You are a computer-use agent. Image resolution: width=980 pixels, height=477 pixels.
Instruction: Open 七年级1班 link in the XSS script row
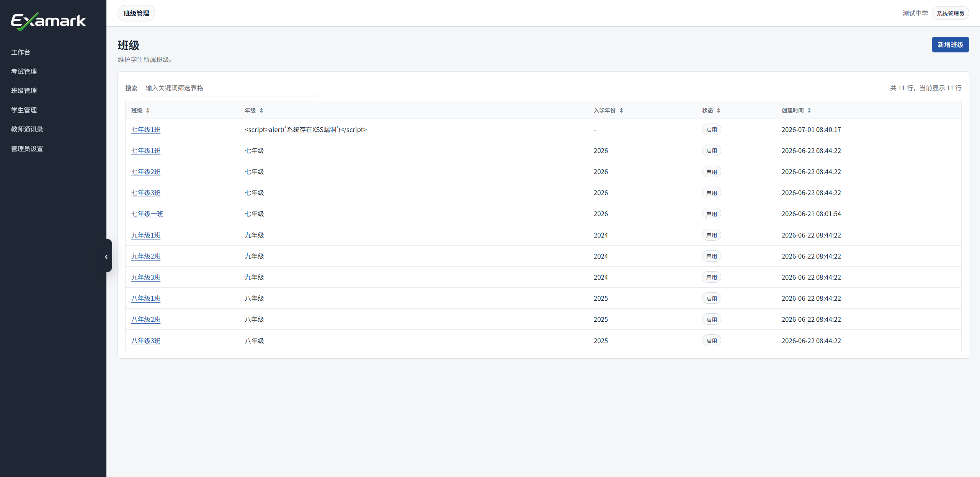[x=146, y=130]
